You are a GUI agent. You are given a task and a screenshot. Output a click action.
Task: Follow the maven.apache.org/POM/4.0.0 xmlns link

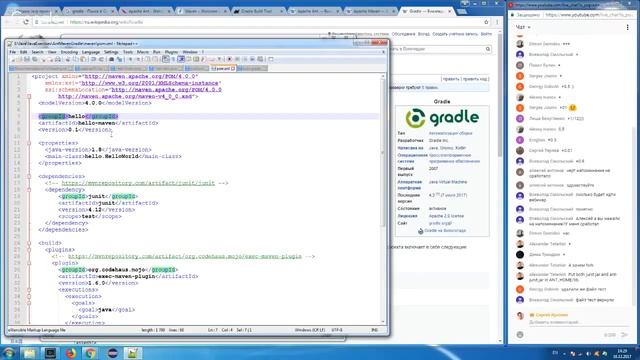click(x=140, y=76)
